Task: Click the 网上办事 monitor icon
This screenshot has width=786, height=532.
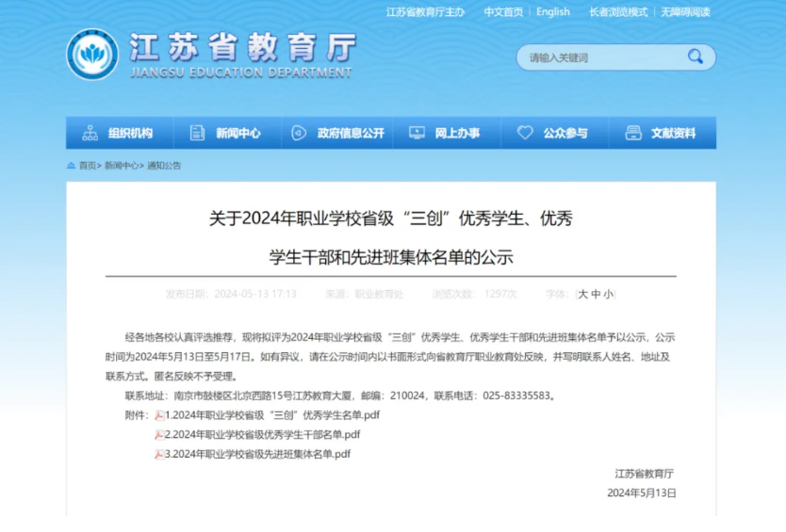Action: pyautogui.click(x=416, y=133)
